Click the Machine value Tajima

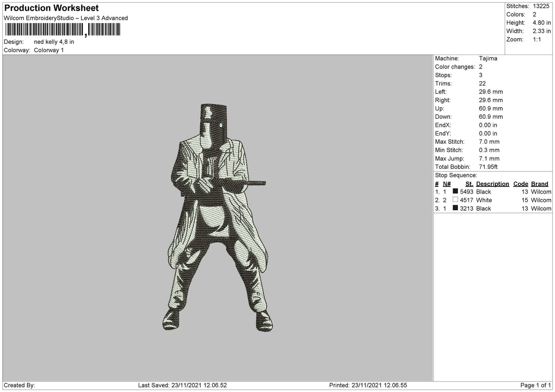pyautogui.click(x=488, y=58)
